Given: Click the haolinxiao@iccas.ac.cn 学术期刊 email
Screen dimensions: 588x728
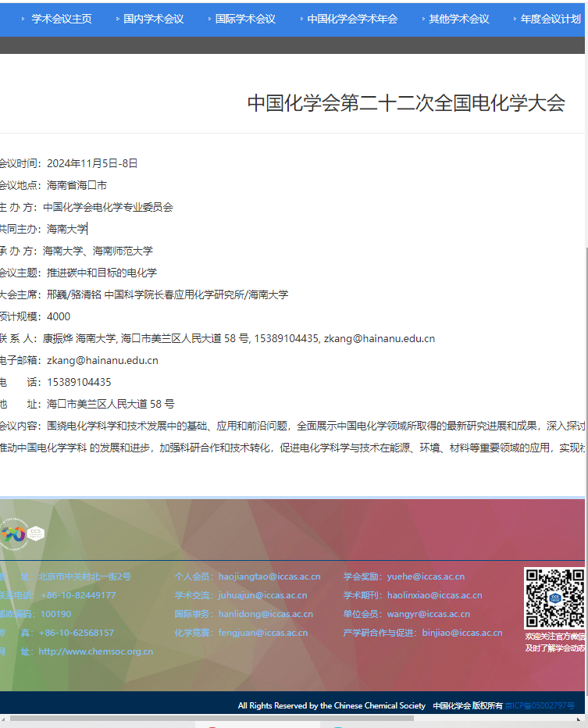Looking at the screenshot, I should click(434, 595).
